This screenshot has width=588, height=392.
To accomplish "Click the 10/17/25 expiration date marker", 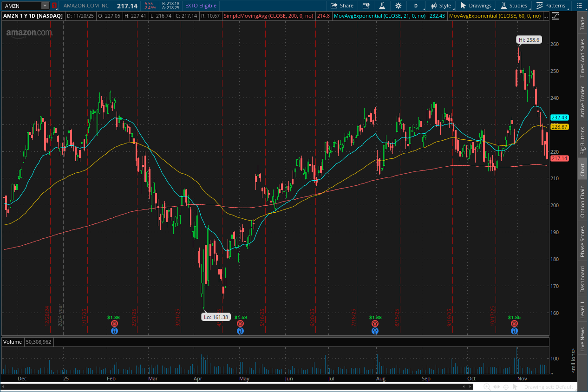I will [x=493, y=316].
